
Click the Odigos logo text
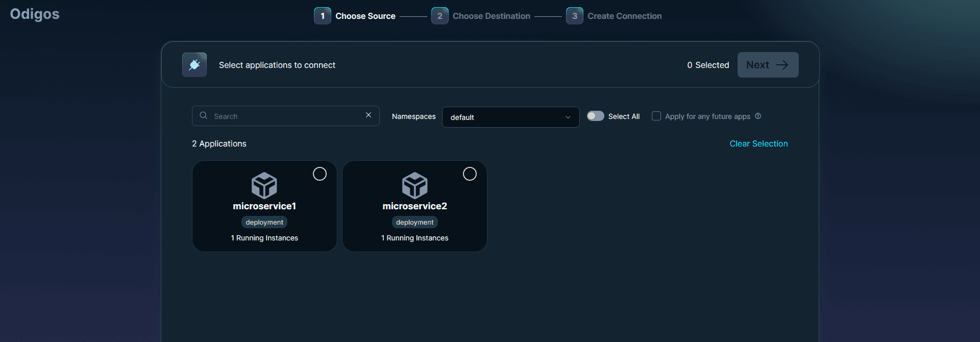click(35, 14)
